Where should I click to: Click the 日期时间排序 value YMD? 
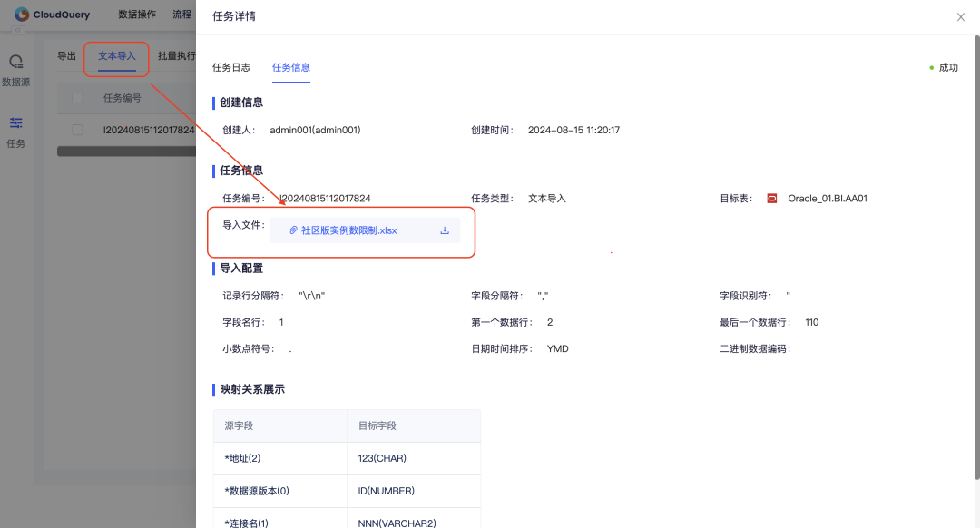[x=557, y=348]
